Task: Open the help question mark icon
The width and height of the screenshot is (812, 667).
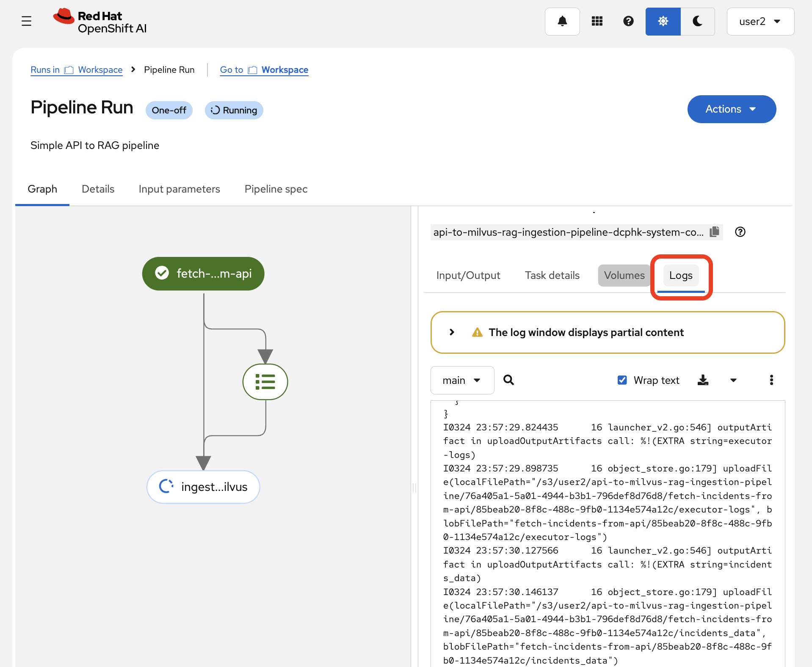Action: 628,21
